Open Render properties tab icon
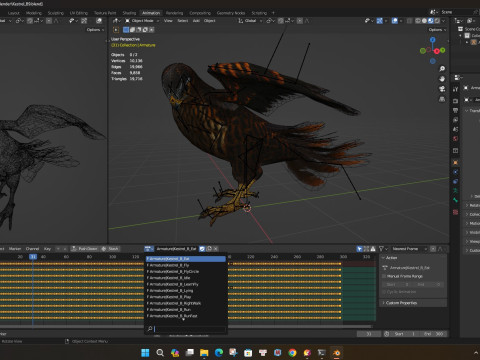 (x=455, y=101)
